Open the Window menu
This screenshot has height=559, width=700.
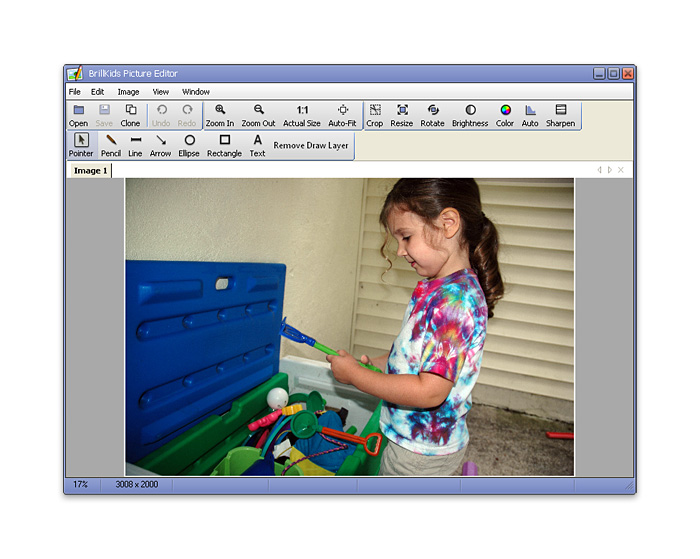pyautogui.click(x=196, y=92)
